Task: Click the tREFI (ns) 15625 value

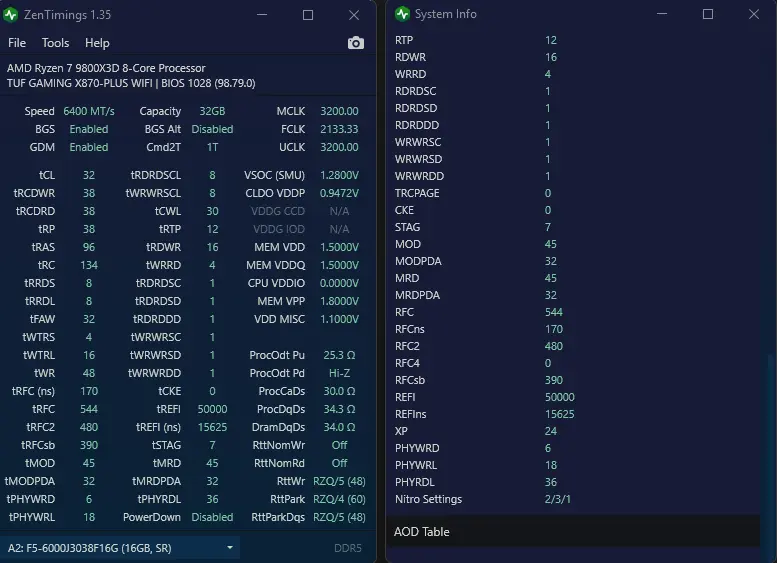Action: pyautogui.click(x=212, y=427)
